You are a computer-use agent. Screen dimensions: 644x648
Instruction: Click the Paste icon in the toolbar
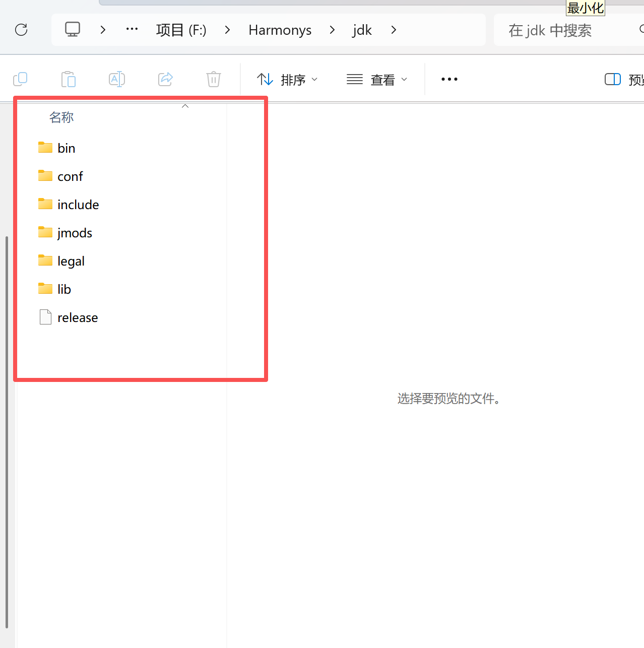(x=69, y=79)
